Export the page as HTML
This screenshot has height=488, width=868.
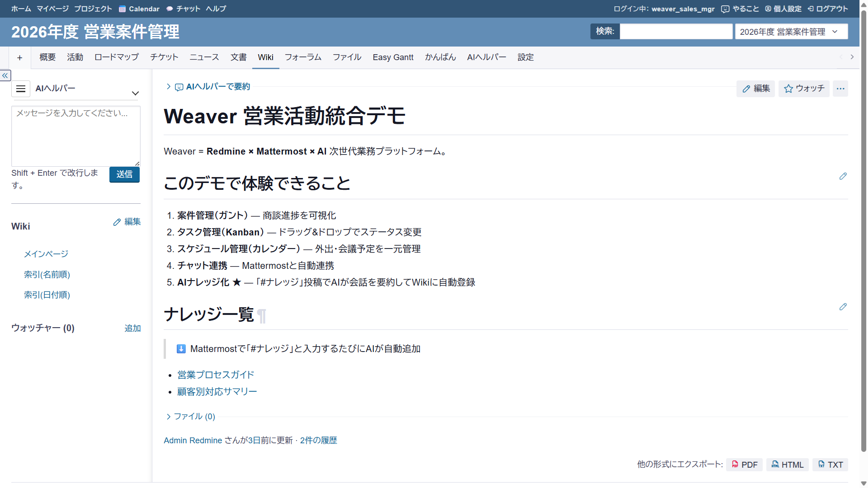point(787,465)
